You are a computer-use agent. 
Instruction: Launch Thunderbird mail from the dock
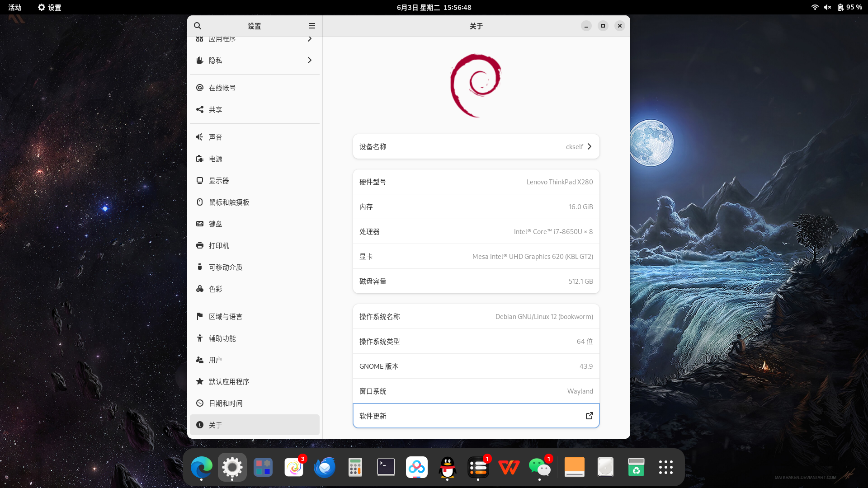[x=325, y=467]
